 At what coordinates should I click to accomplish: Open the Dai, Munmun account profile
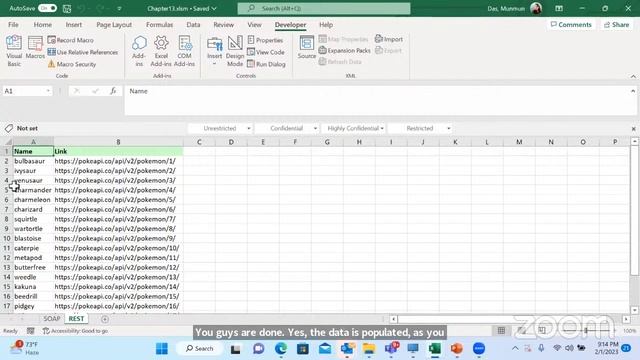click(x=514, y=8)
